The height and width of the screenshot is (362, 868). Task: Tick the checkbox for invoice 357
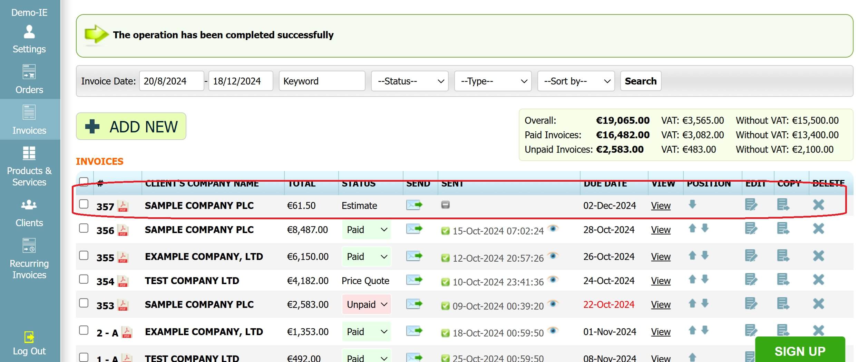84,204
